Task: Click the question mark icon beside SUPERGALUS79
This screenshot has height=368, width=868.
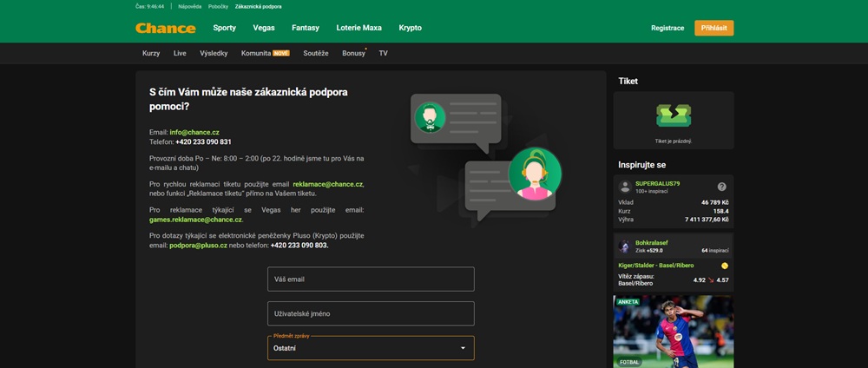Action: coord(721,187)
